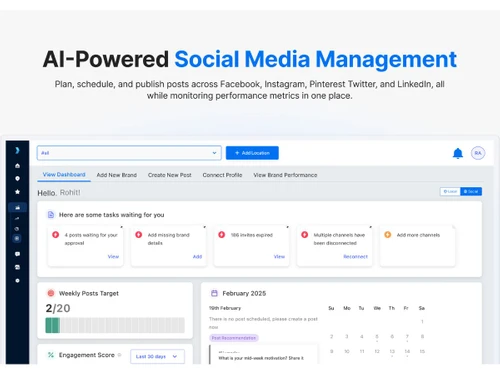Click the RA profile avatar
This screenshot has width=500, height=375.
pyautogui.click(x=478, y=153)
